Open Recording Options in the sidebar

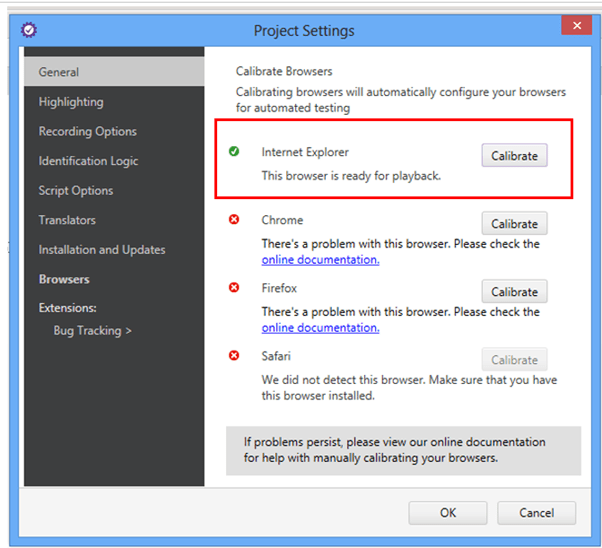88,131
